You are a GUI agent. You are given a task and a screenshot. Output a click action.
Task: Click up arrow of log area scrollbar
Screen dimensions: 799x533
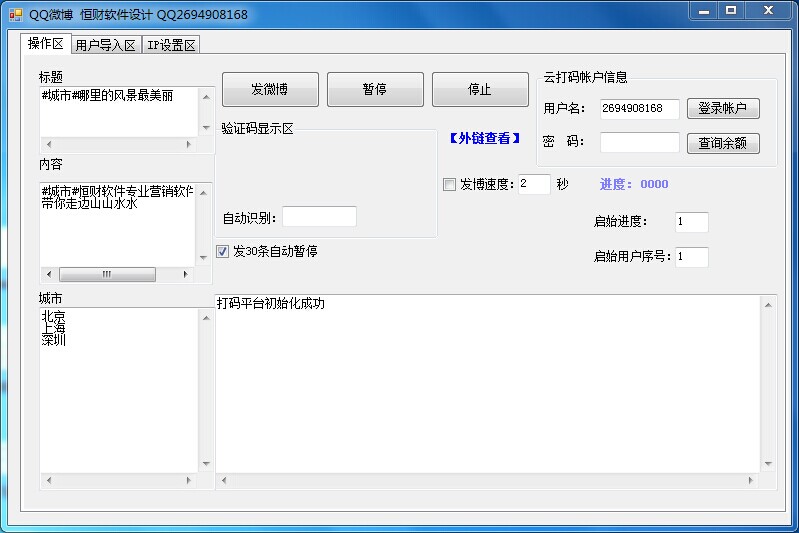[768, 305]
